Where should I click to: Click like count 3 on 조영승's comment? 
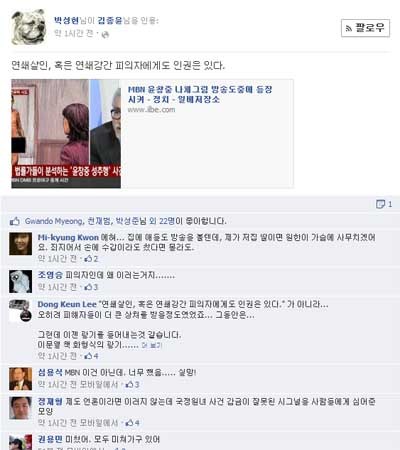(x=91, y=287)
